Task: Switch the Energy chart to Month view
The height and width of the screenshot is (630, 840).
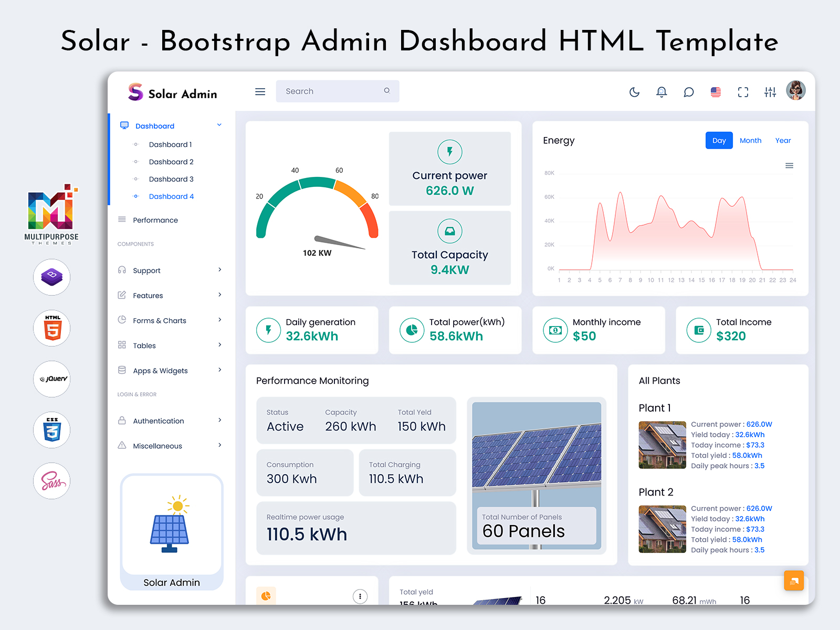Action: [x=750, y=140]
